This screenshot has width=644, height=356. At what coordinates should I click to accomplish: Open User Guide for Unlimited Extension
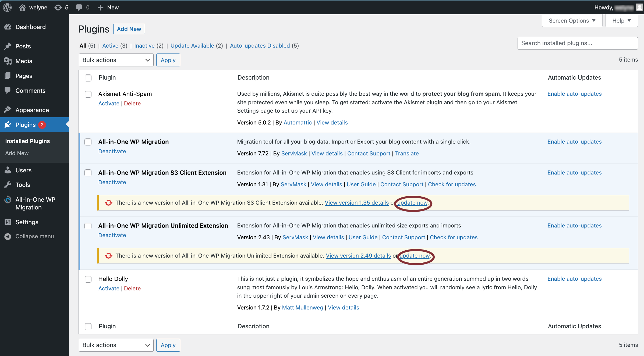[x=363, y=237]
